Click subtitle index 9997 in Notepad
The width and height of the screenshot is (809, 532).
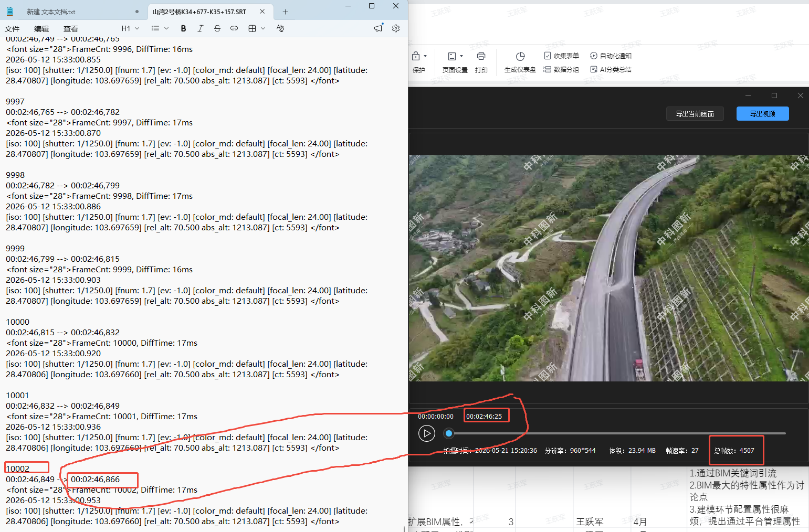point(15,102)
